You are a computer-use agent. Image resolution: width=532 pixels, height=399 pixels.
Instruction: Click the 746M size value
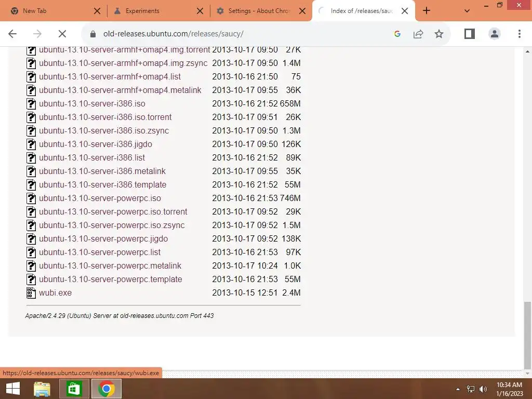[x=290, y=198]
